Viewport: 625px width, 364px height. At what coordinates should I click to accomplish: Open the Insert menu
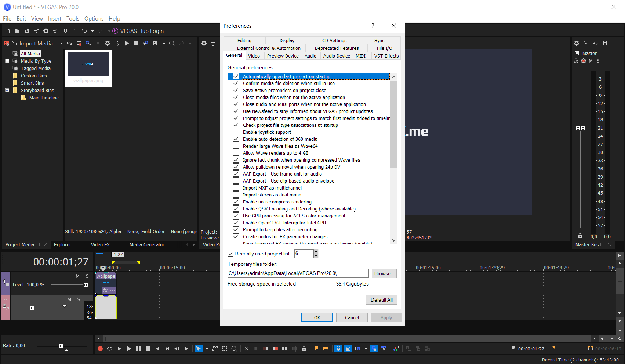click(x=55, y=19)
